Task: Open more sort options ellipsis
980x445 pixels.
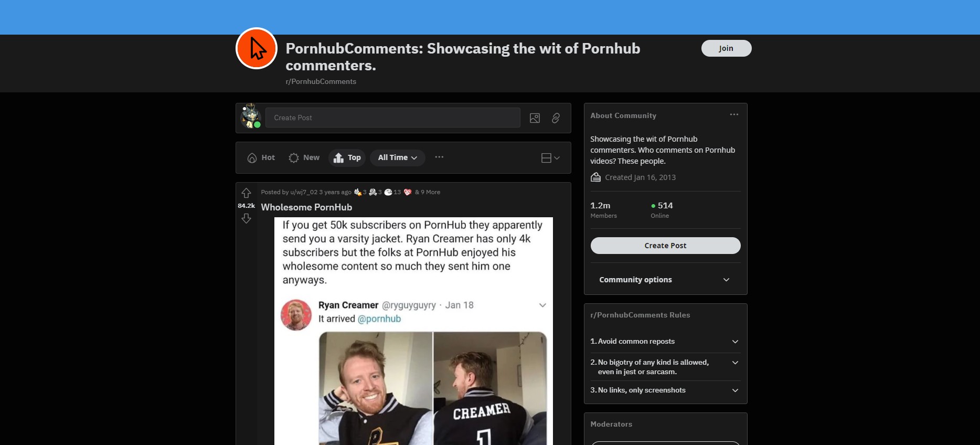Action: (x=439, y=157)
